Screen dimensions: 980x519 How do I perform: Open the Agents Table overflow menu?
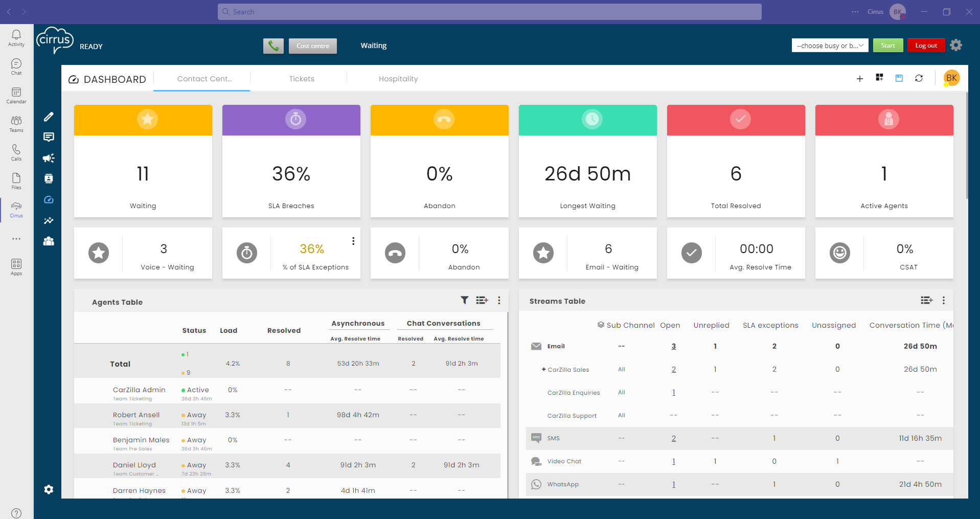click(x=499, y=300)
